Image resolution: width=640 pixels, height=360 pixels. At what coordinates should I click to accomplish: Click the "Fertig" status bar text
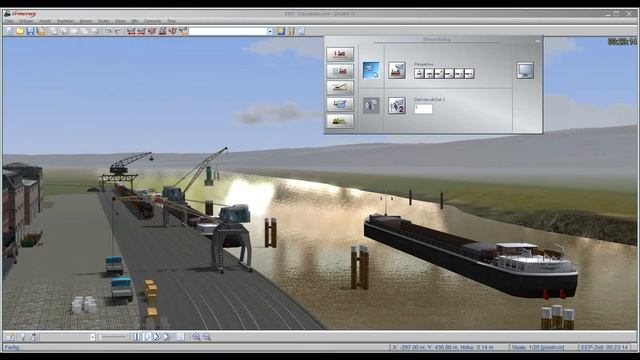point(12,347)
